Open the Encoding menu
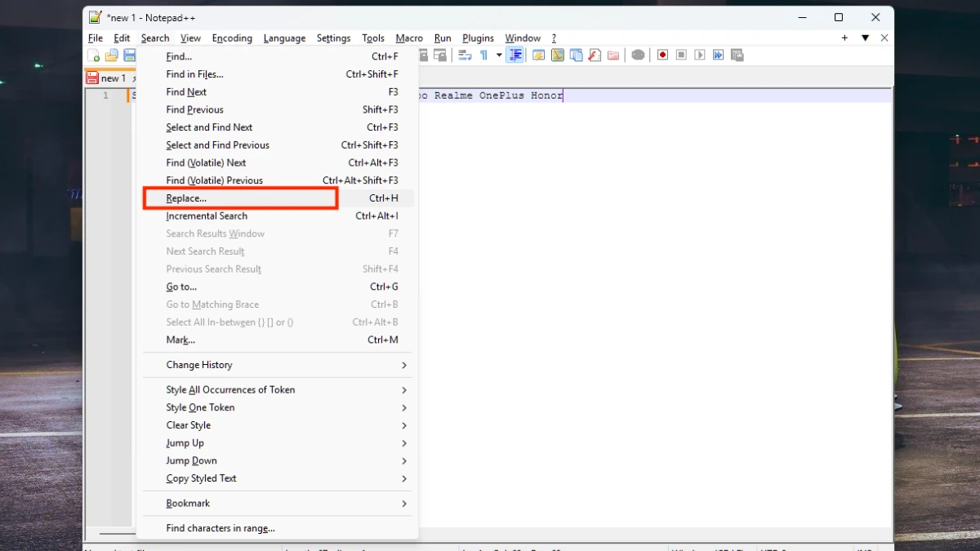 (232, 38)
